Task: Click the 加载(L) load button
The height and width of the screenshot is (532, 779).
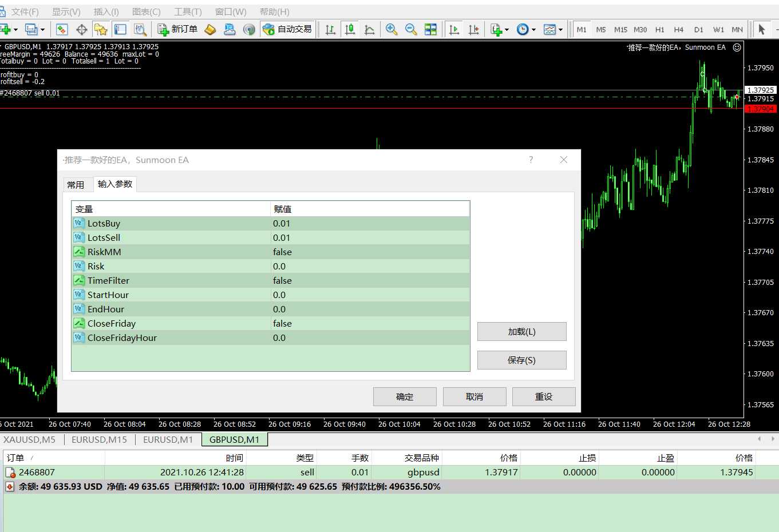Action: pyautogui.click(x=522, y=332)
